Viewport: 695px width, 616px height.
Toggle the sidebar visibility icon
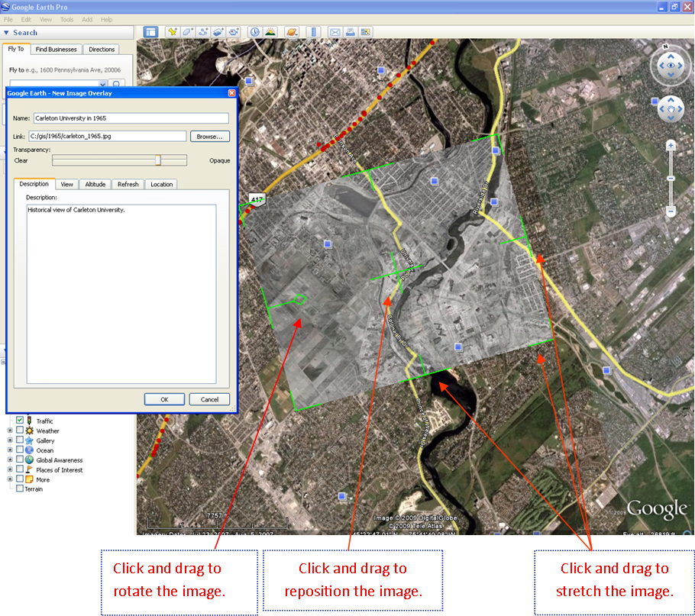(150, 31)
